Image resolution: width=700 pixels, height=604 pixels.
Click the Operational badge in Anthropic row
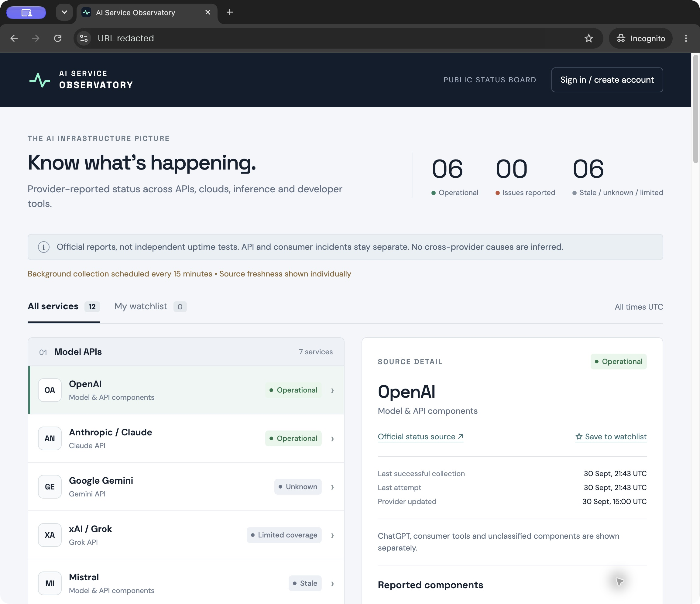click(293, 438)
